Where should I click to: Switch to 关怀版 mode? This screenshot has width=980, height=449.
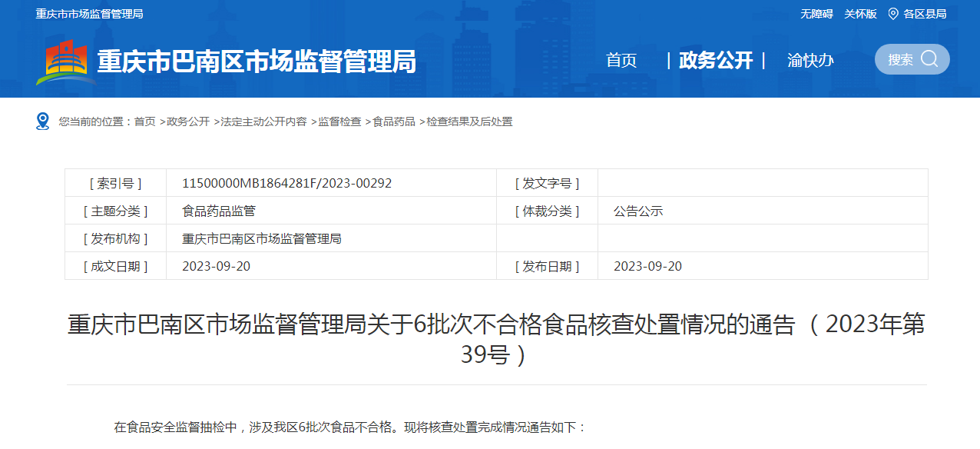pyautogui.click(x=860, y=14)
